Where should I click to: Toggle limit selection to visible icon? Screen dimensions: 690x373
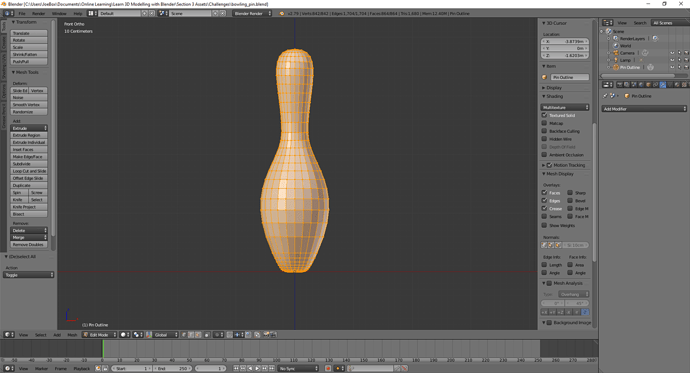206,335
